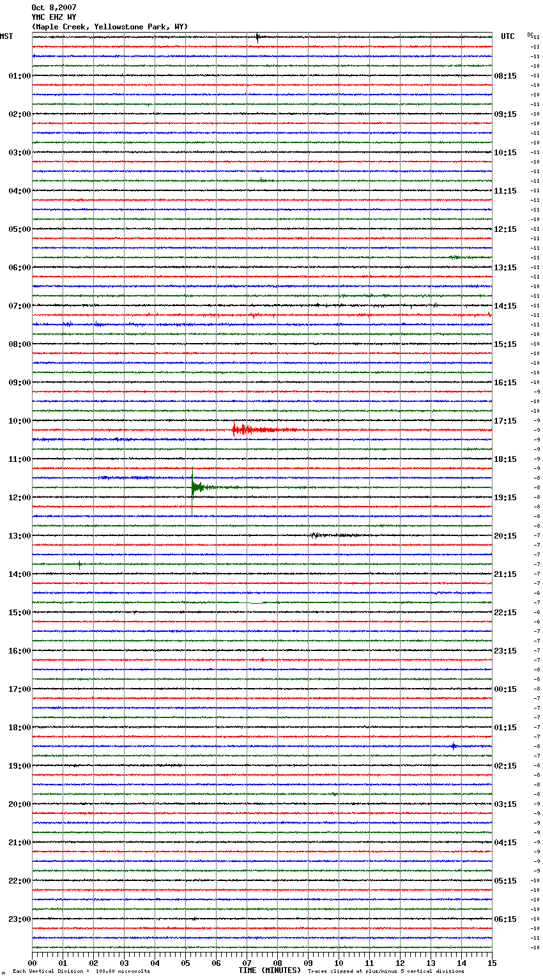This screenshot has height=980, width=543.
Task: Select the 23:15 UTC time label
Action: 505,651
